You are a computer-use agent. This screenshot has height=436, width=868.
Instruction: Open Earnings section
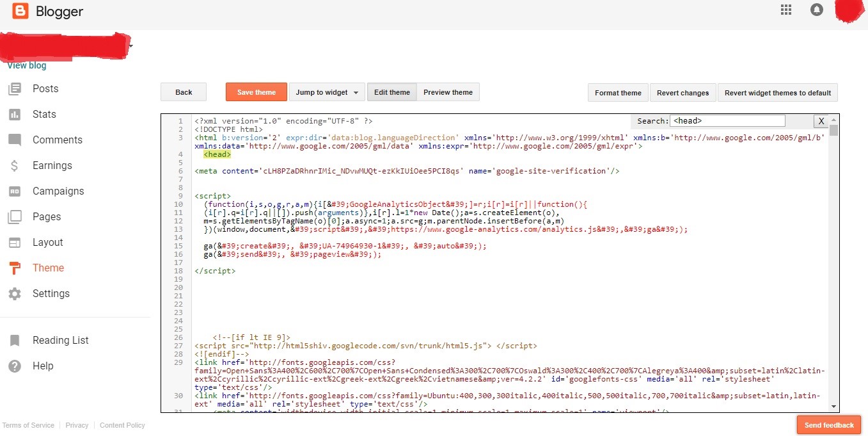point(52,166)
